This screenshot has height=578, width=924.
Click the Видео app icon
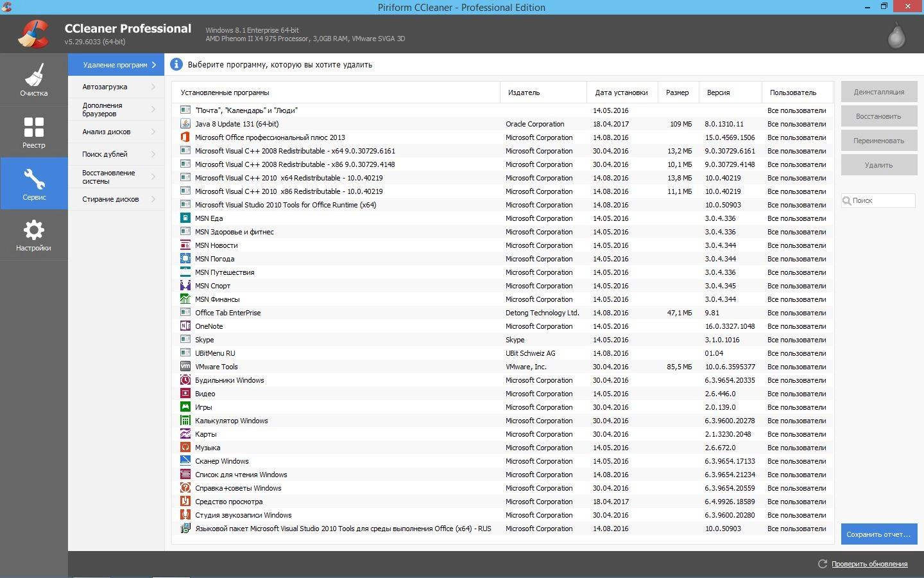click(185, 394)
